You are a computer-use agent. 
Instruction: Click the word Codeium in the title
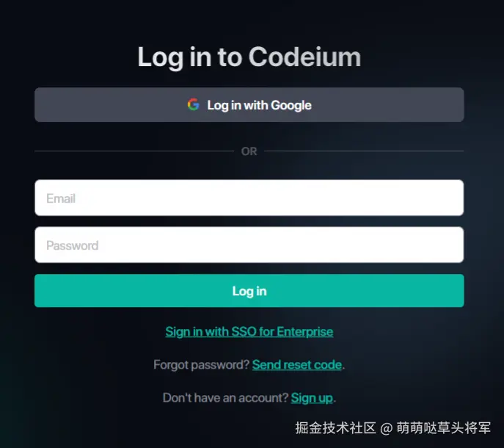coord(304,57)
